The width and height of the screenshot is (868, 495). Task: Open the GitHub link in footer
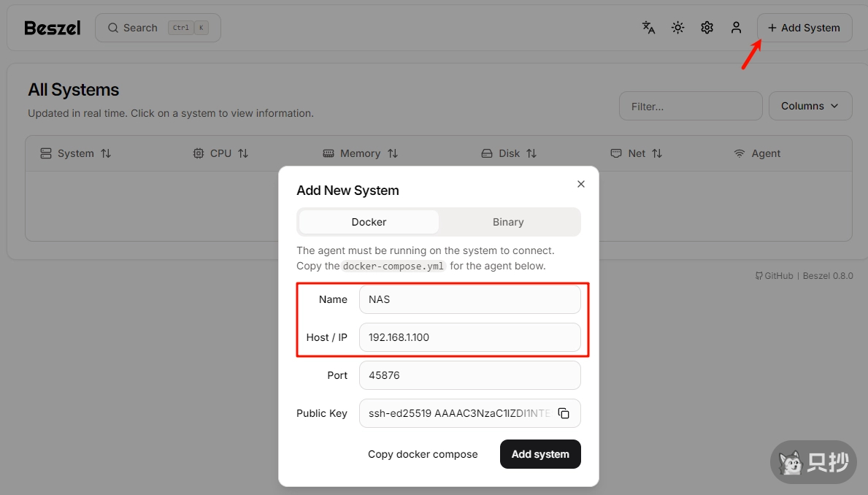tap(774, 276)
